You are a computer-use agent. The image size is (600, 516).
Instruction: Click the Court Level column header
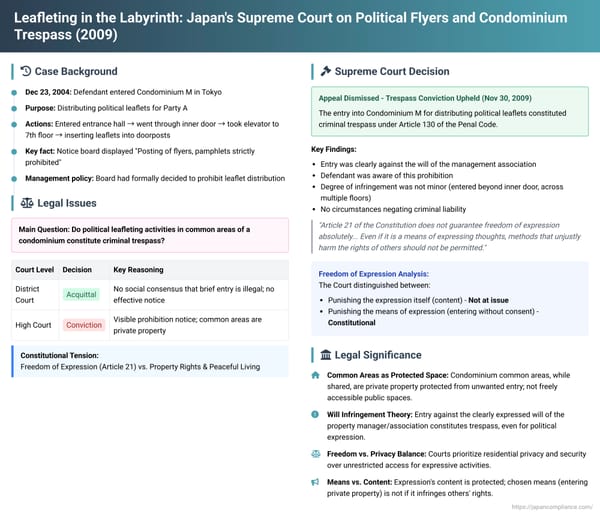tap(35, 270)
